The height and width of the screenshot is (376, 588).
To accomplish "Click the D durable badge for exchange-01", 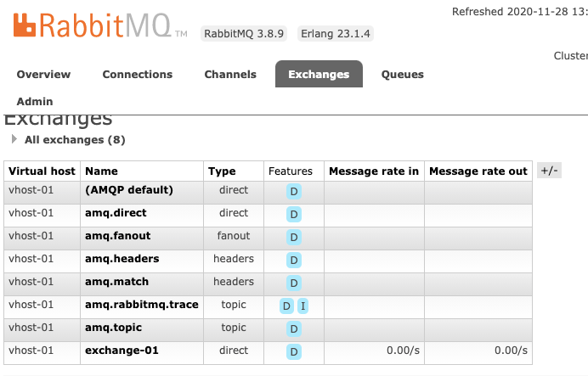I will click(x=294, y=351).
